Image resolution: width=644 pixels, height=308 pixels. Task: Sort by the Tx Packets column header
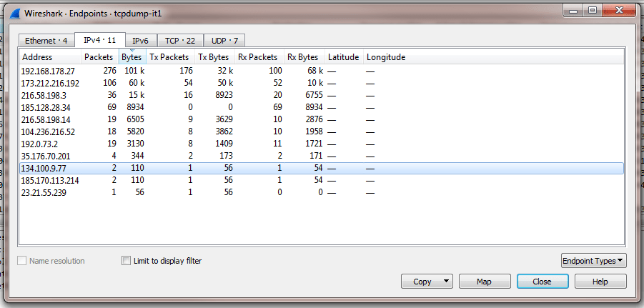169,57
